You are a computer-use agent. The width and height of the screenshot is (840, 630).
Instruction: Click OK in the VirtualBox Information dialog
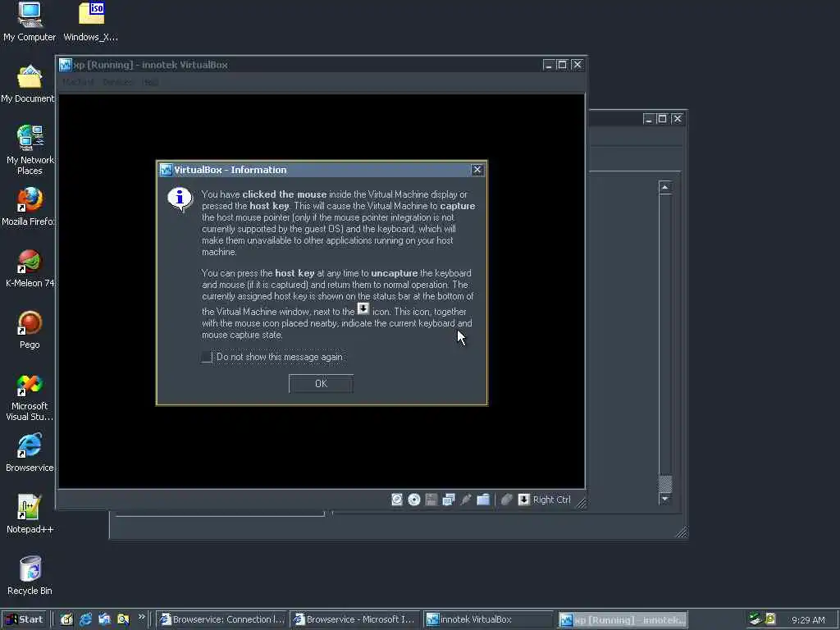pyautogui.click(x=321, y=384)
